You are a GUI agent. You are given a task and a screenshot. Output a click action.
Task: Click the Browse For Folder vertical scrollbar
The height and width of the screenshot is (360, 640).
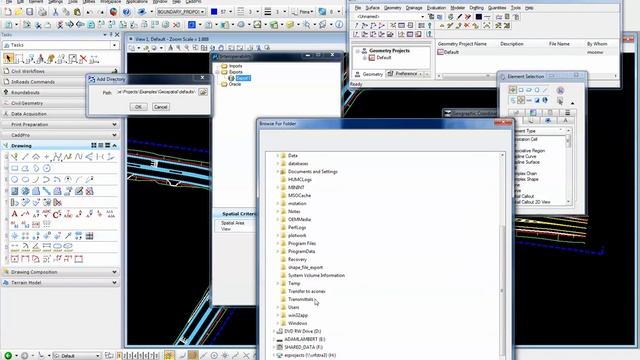click(x=502, y=255)
